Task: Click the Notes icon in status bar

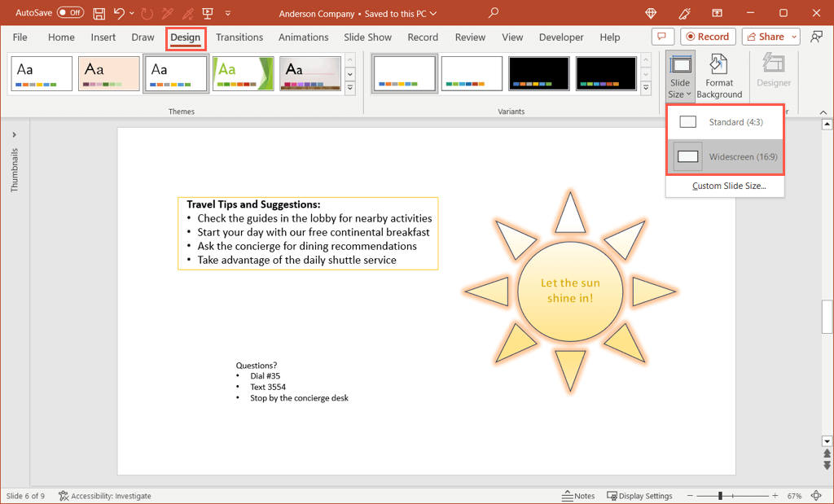Action: 579,496
